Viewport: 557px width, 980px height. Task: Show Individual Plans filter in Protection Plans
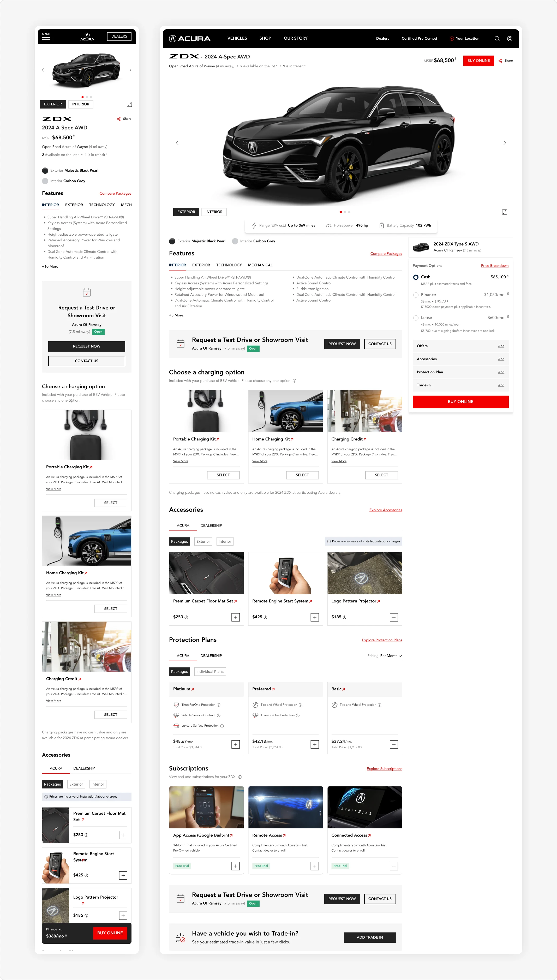210,672
